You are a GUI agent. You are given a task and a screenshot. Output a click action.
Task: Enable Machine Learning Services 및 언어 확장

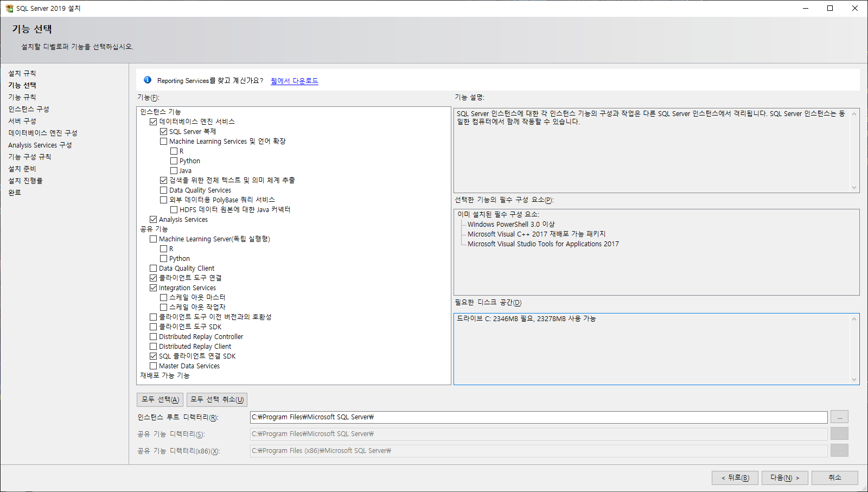(x=163, y=141)
